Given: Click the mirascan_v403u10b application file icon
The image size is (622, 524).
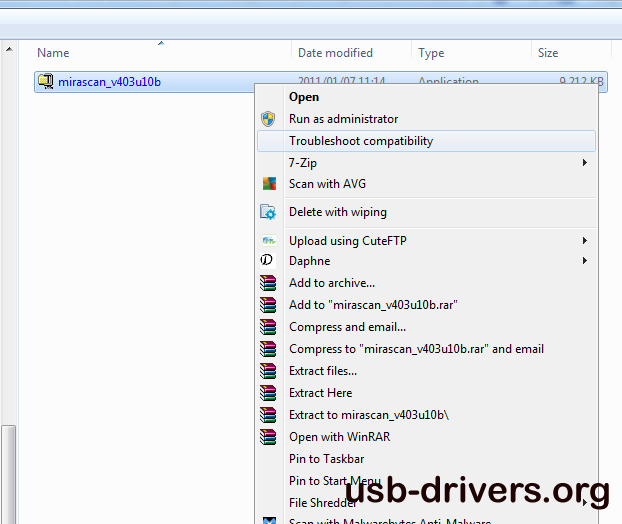Looking at the screenshot, I should tap(46, 81).
